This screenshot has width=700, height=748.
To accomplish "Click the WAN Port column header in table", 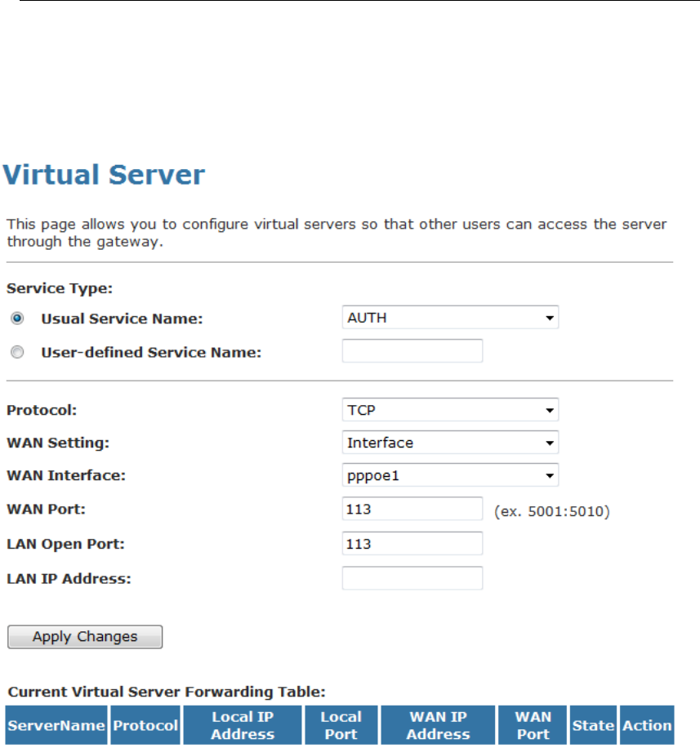I will point(533,725).
